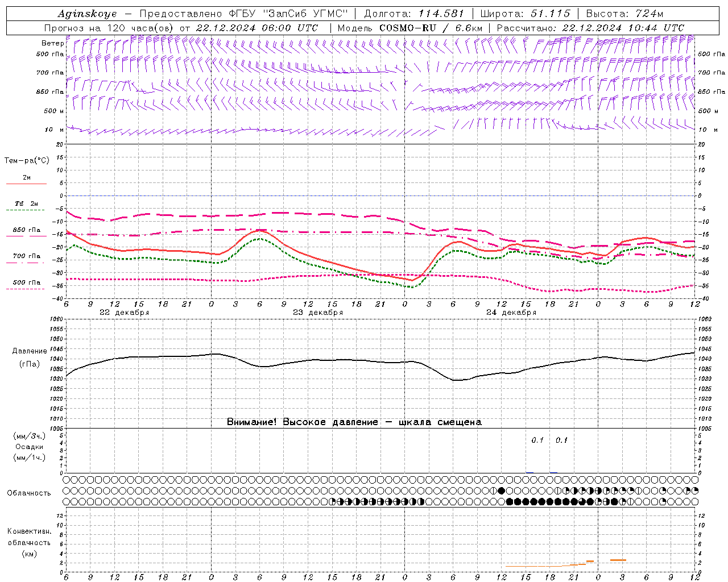Image resolution: width=728 pixels, height=582 pixels.
Task: Select the (гПа) unit under Давление
Action: pos(29,364)
